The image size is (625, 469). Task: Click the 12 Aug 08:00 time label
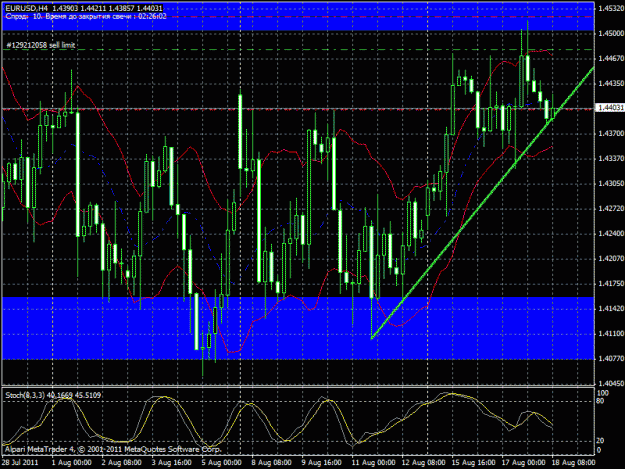point(423,462)
